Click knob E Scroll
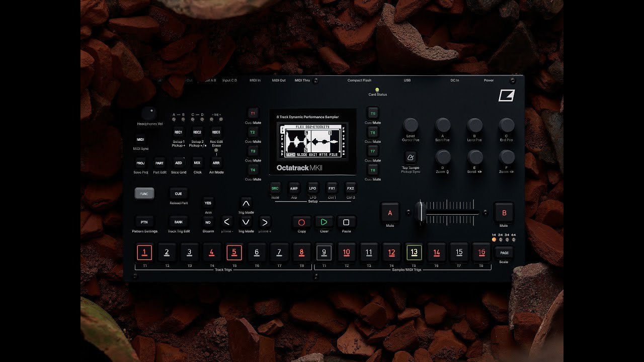 click(474, 157)
